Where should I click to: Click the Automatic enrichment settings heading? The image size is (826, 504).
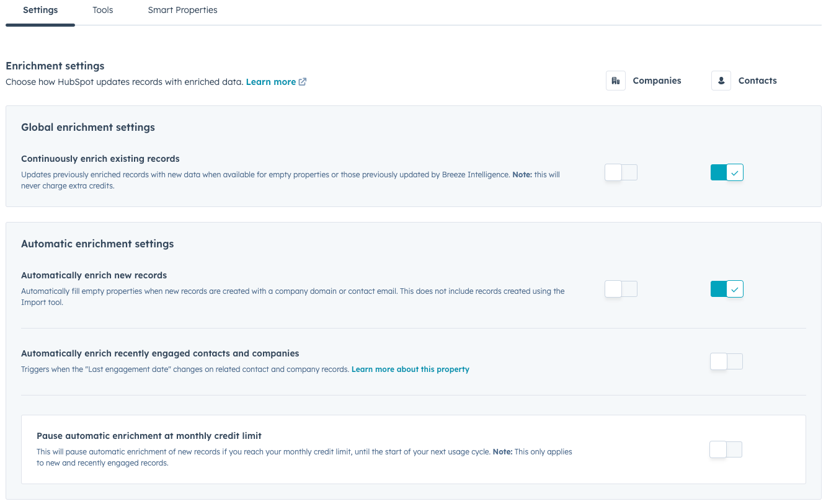coord(97,244)
